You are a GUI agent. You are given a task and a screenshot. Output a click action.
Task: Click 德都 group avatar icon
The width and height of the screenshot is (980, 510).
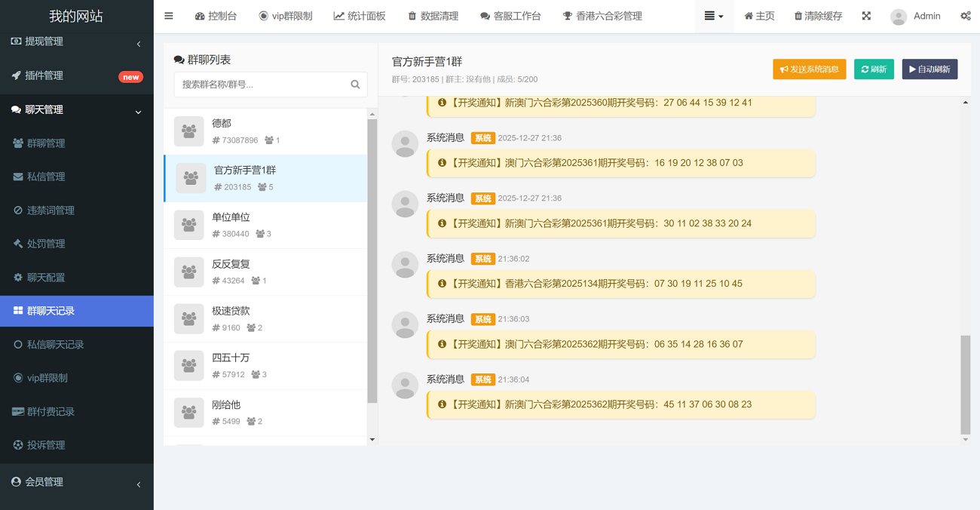[189, 131]
